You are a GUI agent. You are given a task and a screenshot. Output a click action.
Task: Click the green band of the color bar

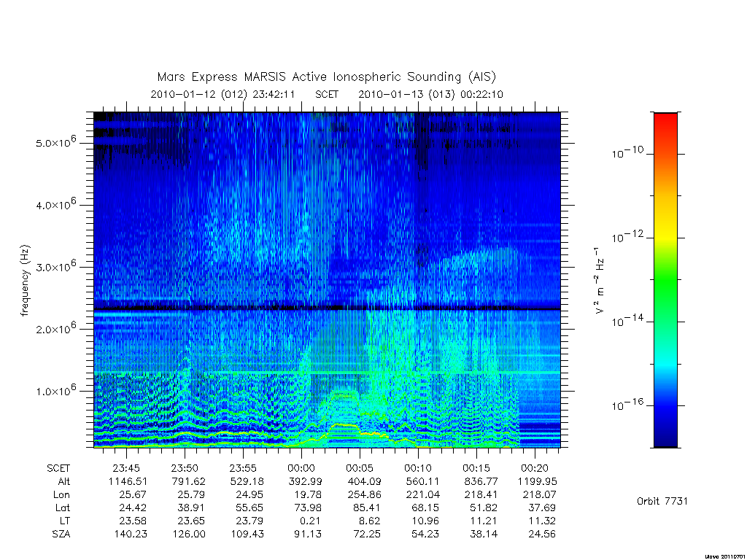pos(665,281)
